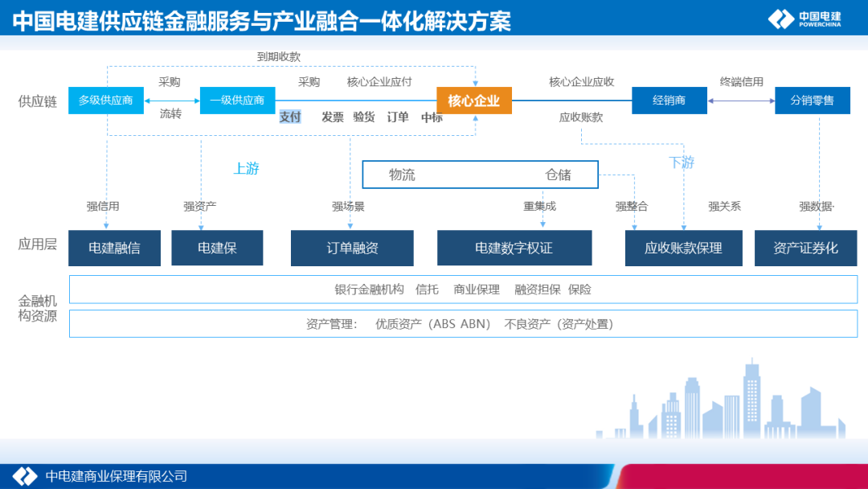Click the POWERCHINA logo at top right
This screenshot has width=868, height=489.
(805, 18)
